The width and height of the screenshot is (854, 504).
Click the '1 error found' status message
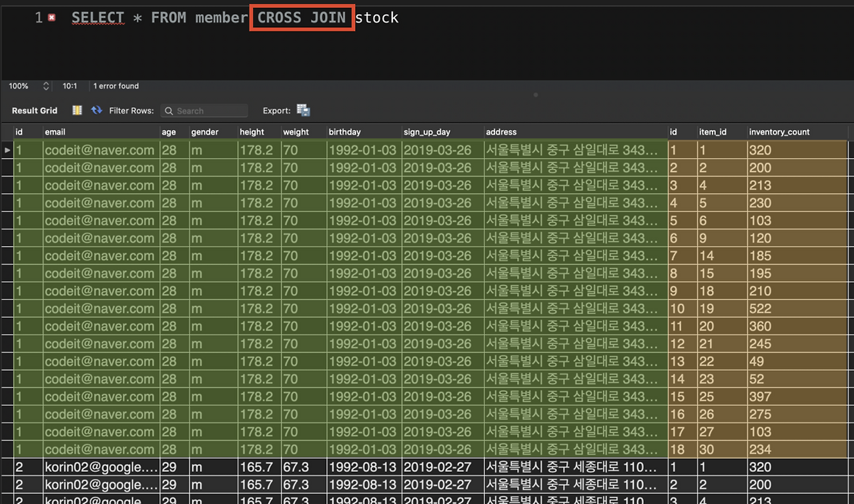pos(116,86)
